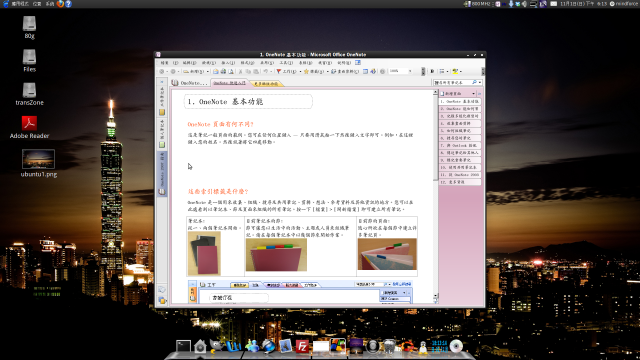Click the Forward navigation arrow in toolbar
640x360 pixels.
tap(173, 71)
